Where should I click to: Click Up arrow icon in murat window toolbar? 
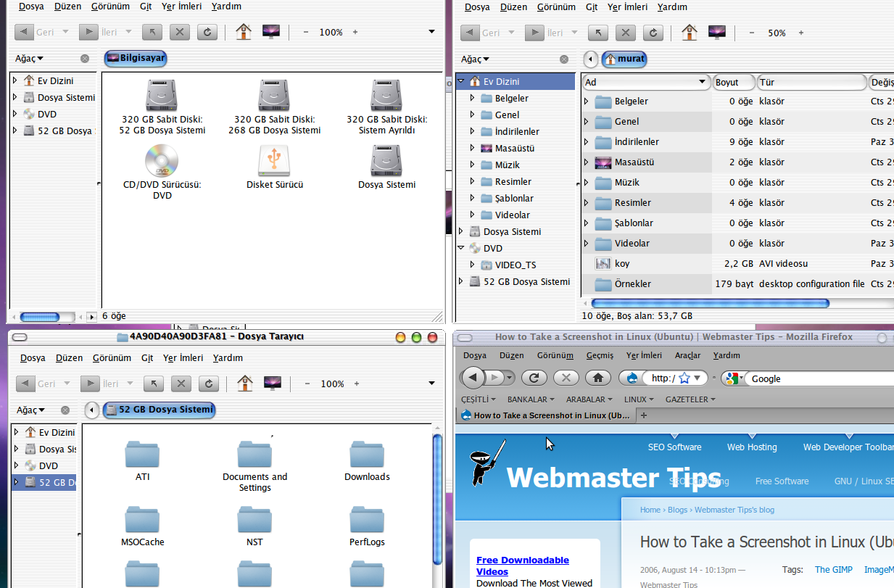coord(597,33)
